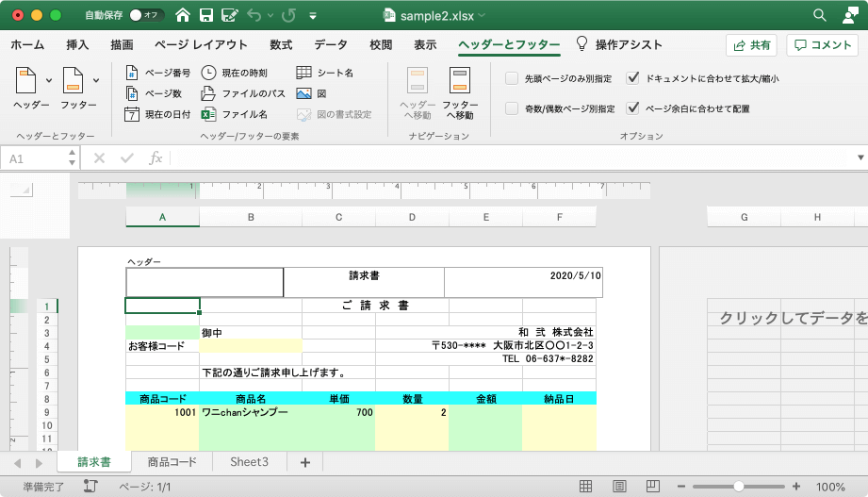The width and height of the screenshot is (868, 497).
Task: Expand the フッター dropdown arrow
Action: click(x=96, y=81)
